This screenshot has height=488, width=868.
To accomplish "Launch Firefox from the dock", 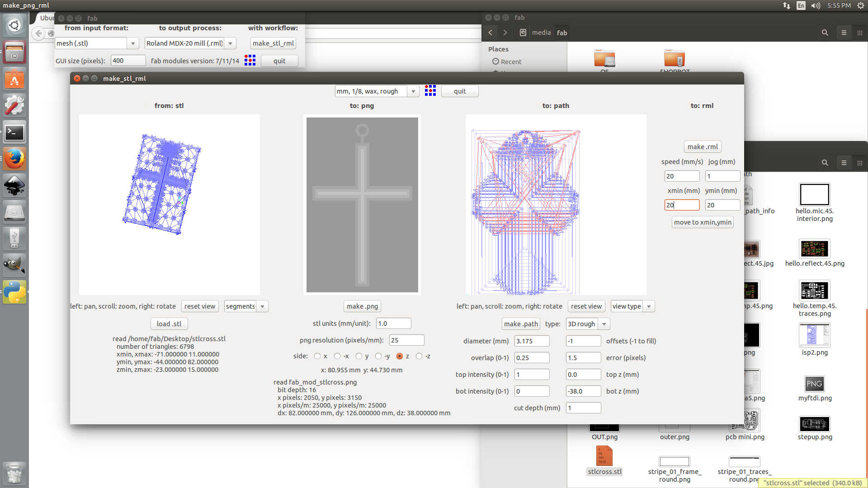I will [x=14, y=159].
